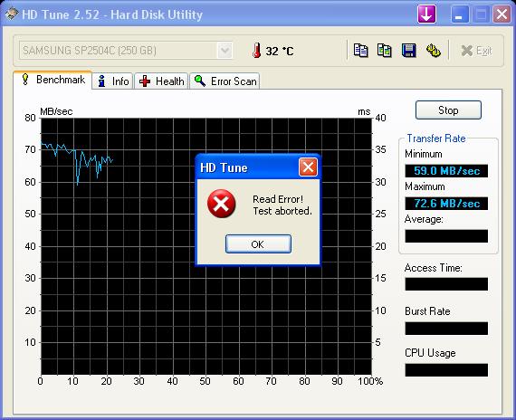Viewport: 516px width, 420px height.
Task: Click the thermometer temperature icon
Action: pos(257,51)
